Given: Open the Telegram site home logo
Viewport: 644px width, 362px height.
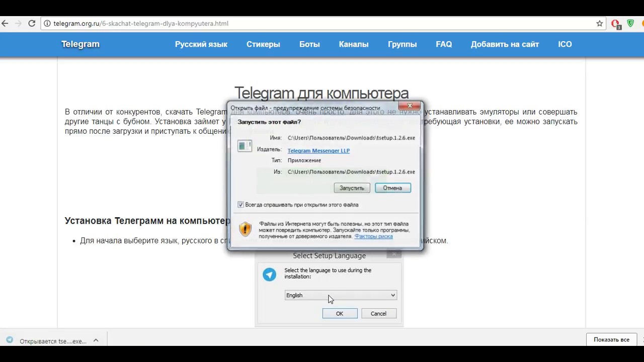Looking at the screenshot, I should [80, 44].
